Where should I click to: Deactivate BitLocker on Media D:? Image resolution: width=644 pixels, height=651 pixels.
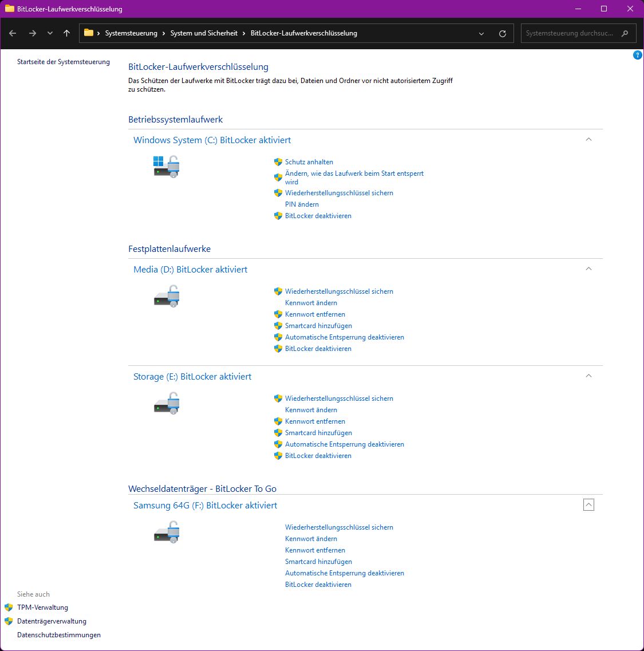point(318,349)
